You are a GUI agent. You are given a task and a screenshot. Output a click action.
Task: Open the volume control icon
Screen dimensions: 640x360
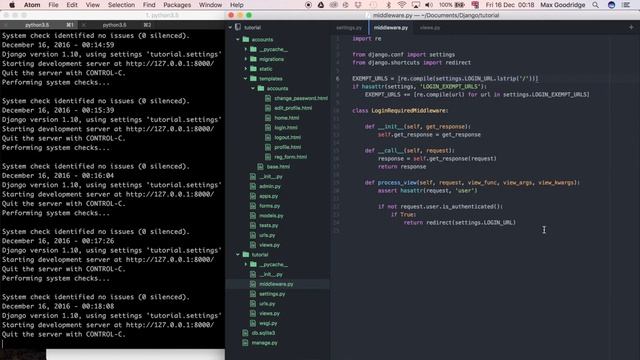coord(429,5)
